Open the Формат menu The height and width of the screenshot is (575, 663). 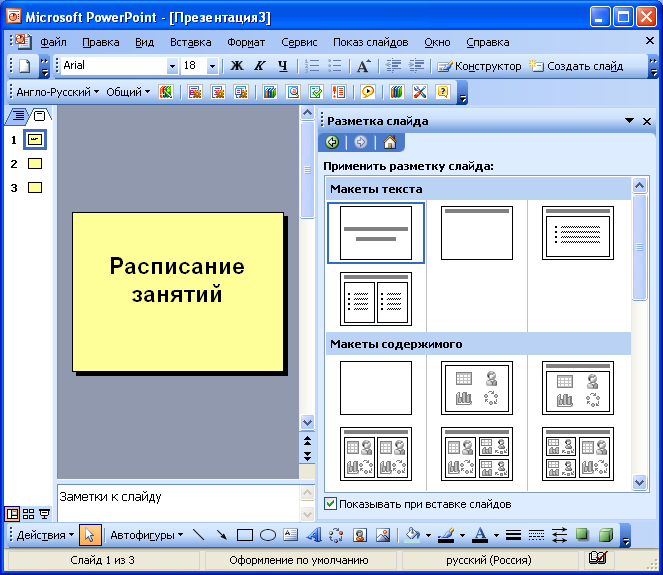(x=246, y=42)
